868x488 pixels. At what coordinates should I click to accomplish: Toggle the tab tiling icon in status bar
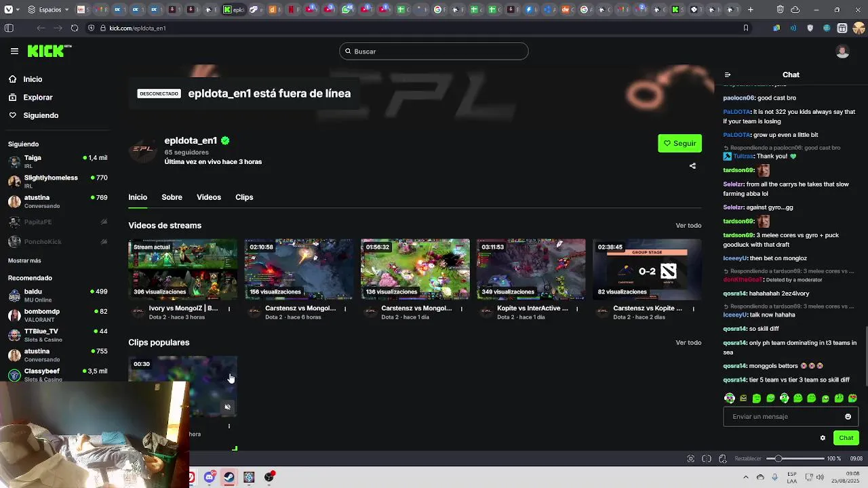(707, 459)
